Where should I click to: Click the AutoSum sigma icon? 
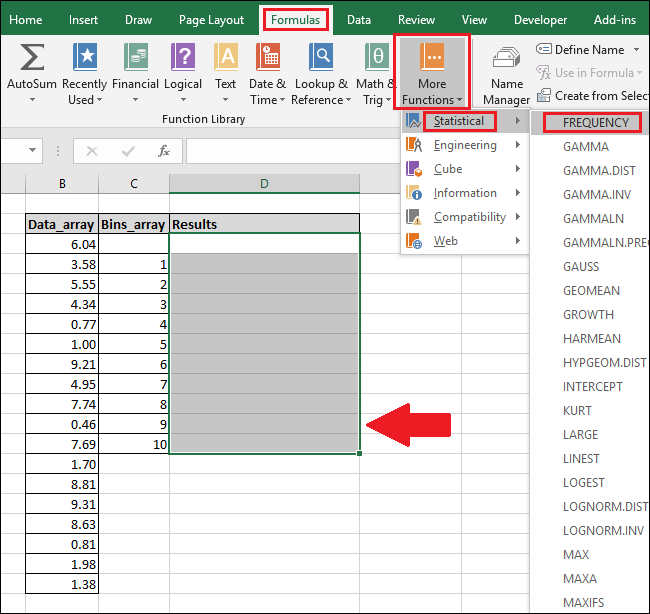[31, 57]
